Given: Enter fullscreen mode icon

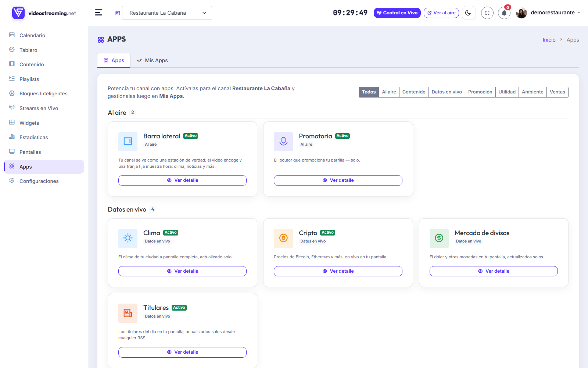Looking at the screenshot, I should (x=487, y=13).
